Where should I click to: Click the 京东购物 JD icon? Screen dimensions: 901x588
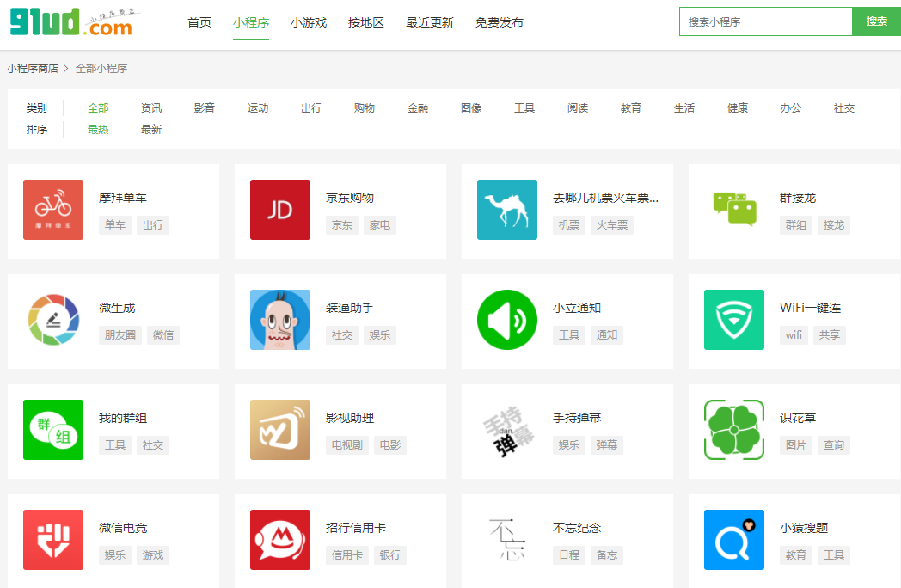(280, 210)
